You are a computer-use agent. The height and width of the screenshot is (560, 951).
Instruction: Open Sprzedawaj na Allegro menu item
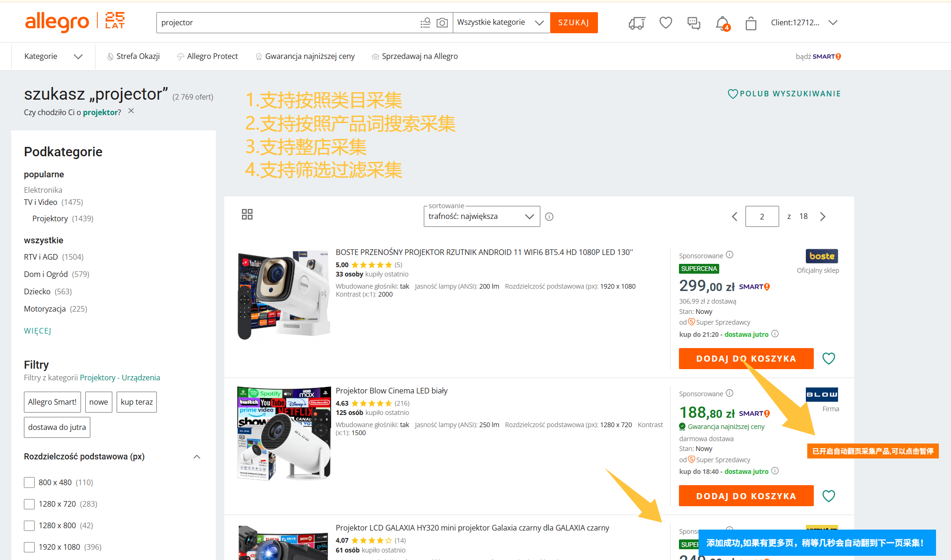(415, 56)
